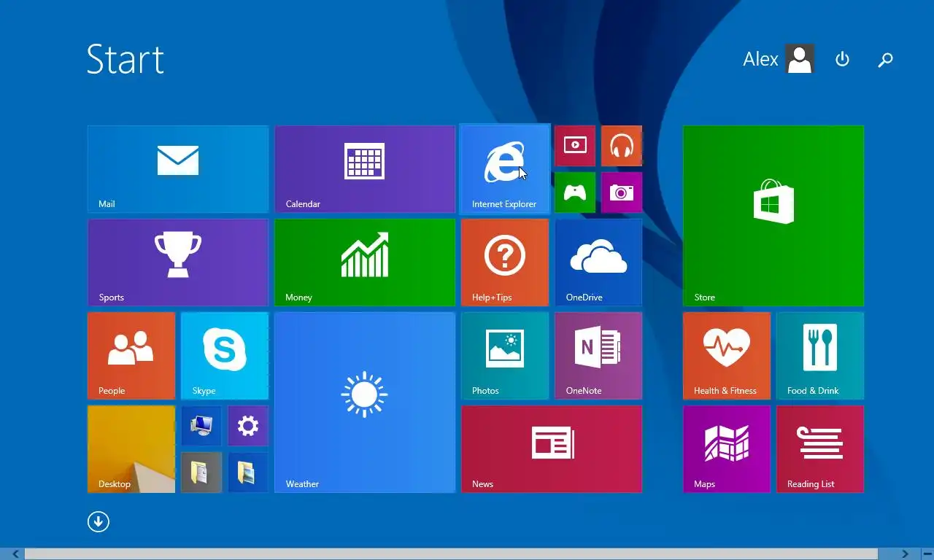The height and width of the screenshot is (560, 934).
Task: Open the Maps tile
Action: point(727,449)
